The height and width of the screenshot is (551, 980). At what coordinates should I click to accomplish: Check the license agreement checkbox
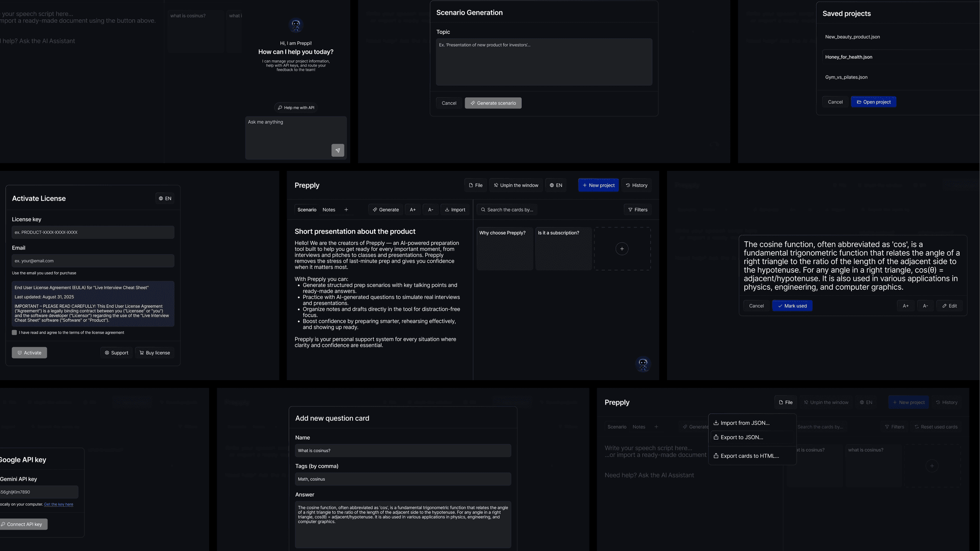coord(14,332)
